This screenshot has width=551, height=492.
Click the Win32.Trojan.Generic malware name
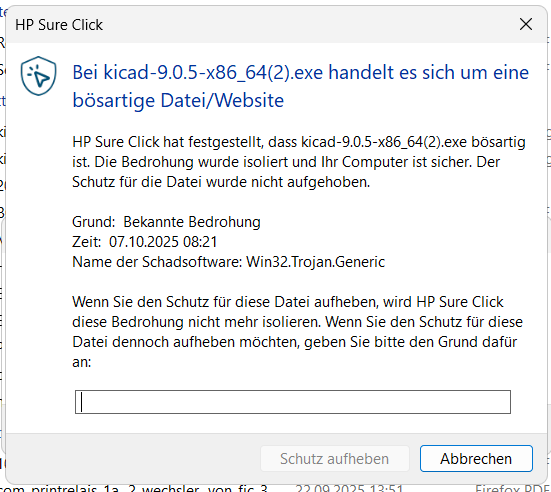click(315, 262)
